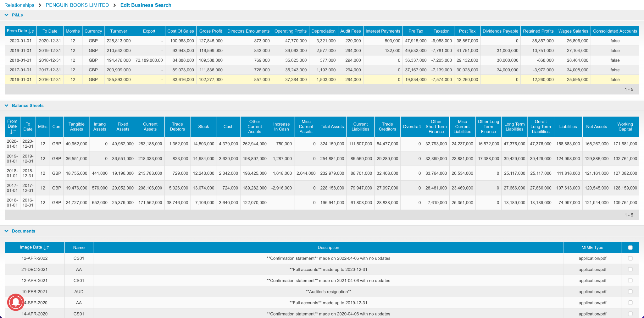The height and width of the screenshot is (318, 644).
Task: Sort P&Ls by Turnover column header
Action: pos(119,31)
